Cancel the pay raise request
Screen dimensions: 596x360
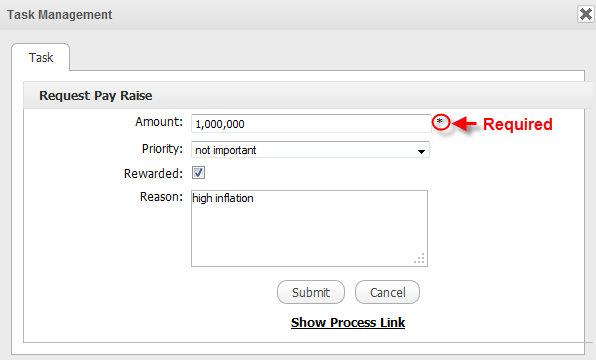pyautogui.click(x=387, y=292)
